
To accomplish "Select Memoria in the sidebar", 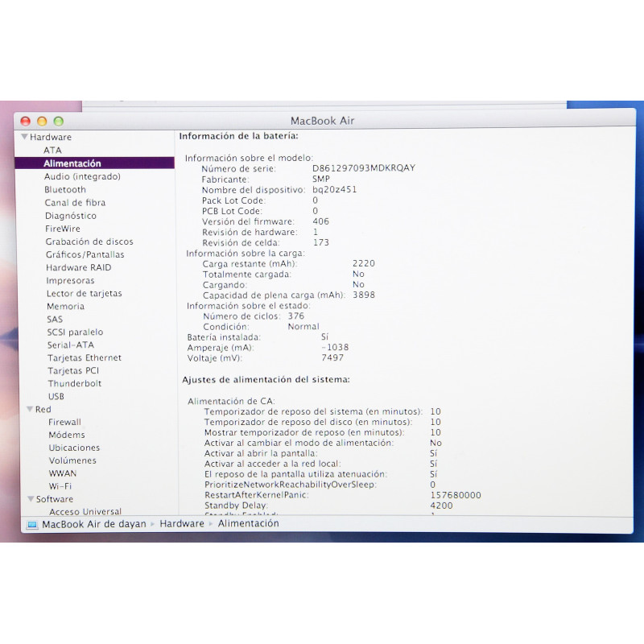I will [65, 306].
